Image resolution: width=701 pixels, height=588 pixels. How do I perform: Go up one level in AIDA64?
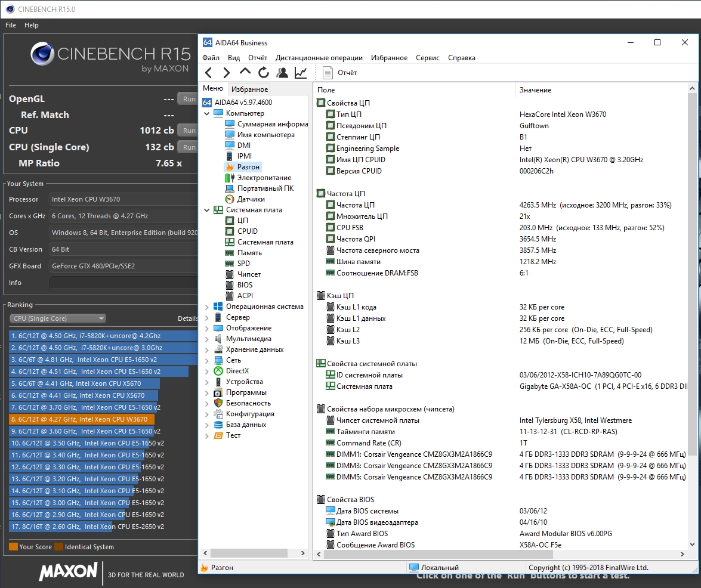[245, 72]
